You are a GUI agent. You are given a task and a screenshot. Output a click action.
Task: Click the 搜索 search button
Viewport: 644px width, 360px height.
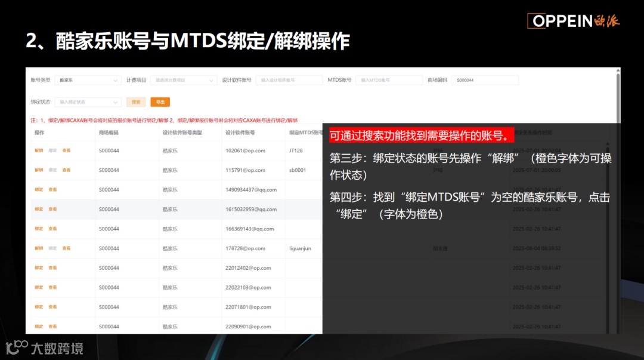click(x=136, y=102)
